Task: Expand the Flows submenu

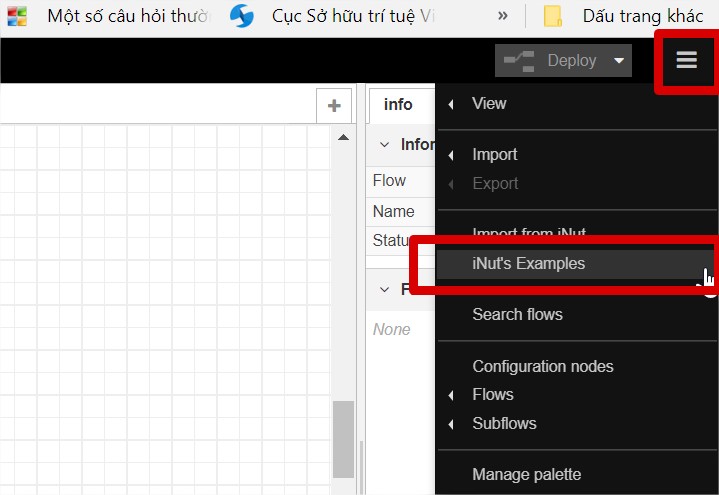Action: coord(576,395)
